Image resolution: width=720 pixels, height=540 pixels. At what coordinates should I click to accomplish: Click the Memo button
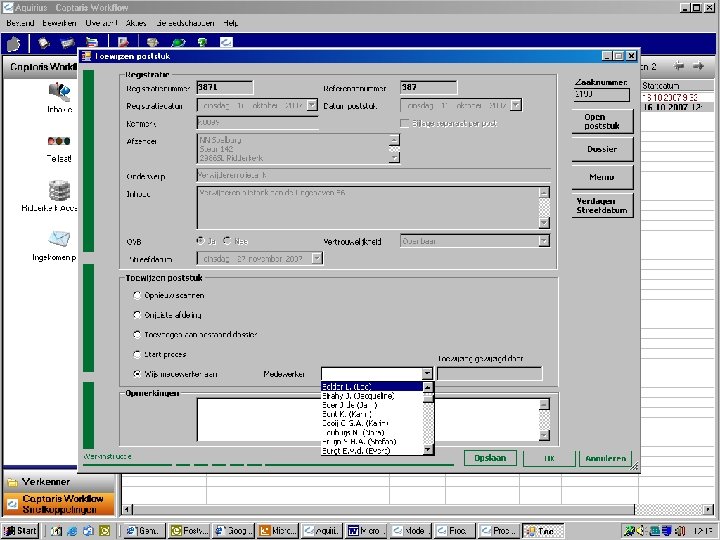602,177
